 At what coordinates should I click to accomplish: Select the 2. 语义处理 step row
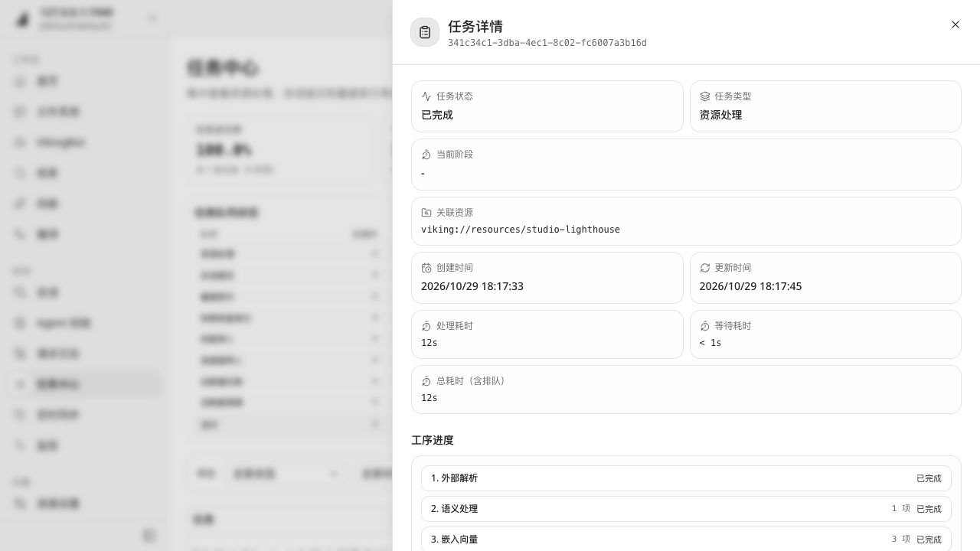click(686, 509)
